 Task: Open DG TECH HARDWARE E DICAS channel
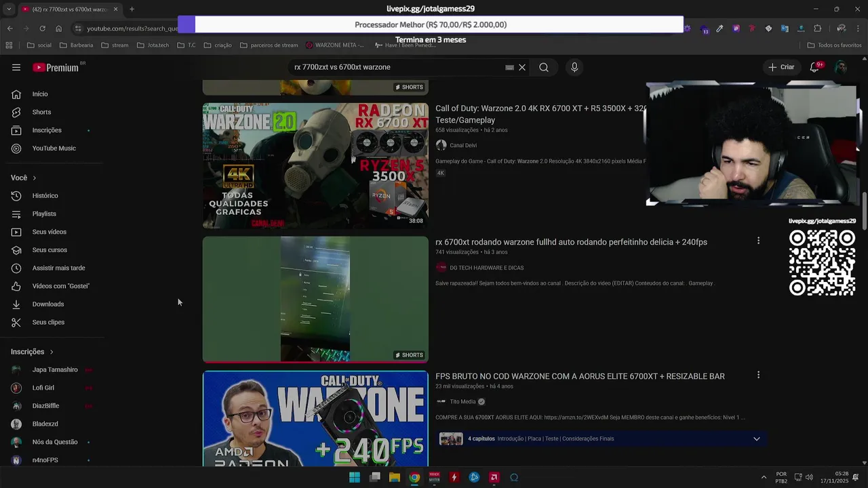point(486,268)
